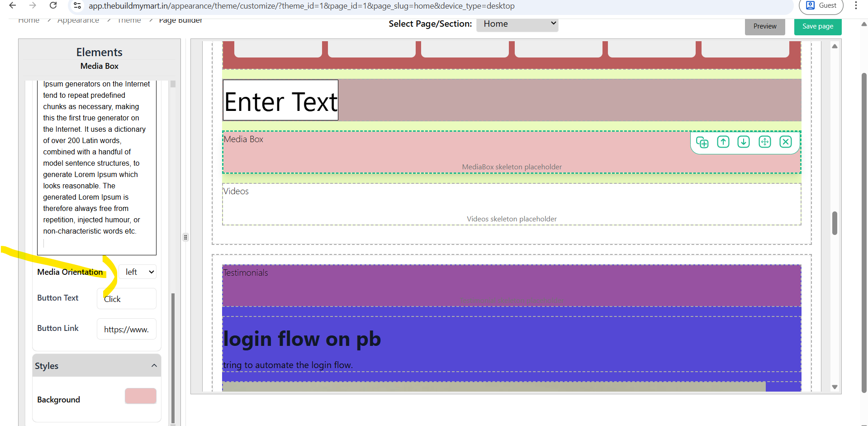
Task: Move the Media Box element up
Action: tap(723, 142)
